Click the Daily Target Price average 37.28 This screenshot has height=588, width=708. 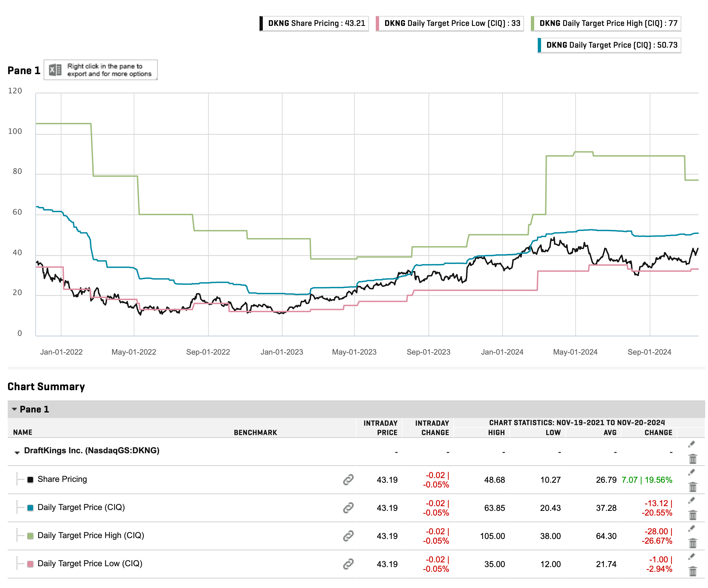[606, 508]
